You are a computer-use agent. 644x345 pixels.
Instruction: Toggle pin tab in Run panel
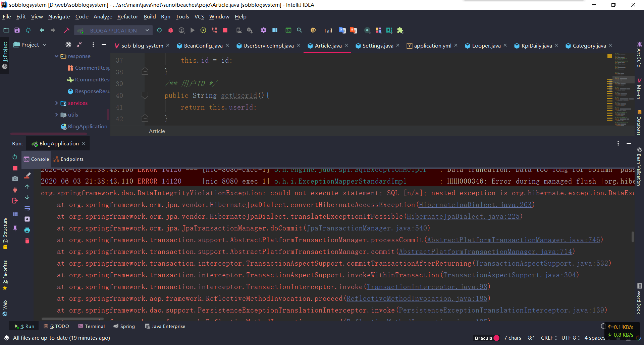(x=15, y=228)
